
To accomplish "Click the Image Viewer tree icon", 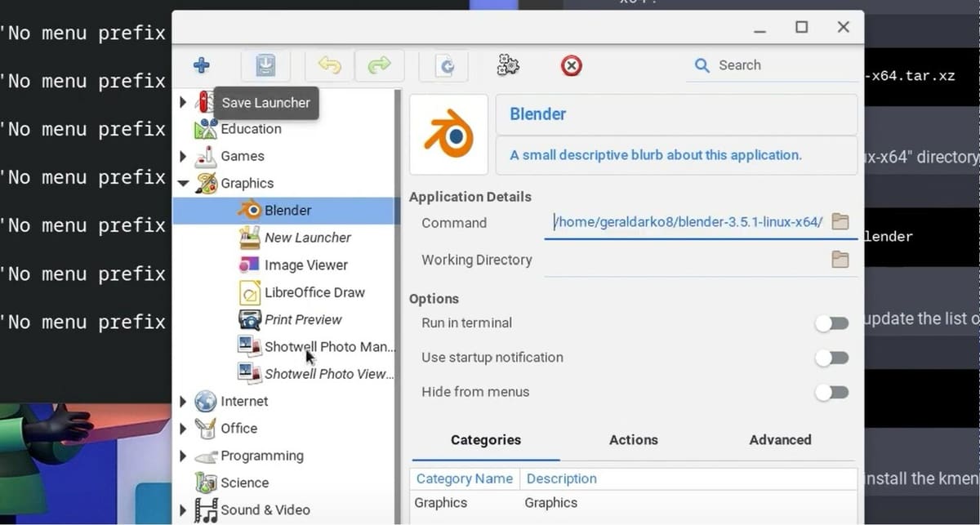I will tap(249, 265).
